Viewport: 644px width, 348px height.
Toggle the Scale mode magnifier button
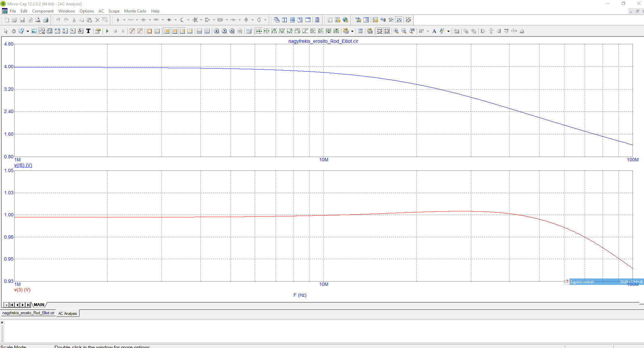(x=42, y=31)
